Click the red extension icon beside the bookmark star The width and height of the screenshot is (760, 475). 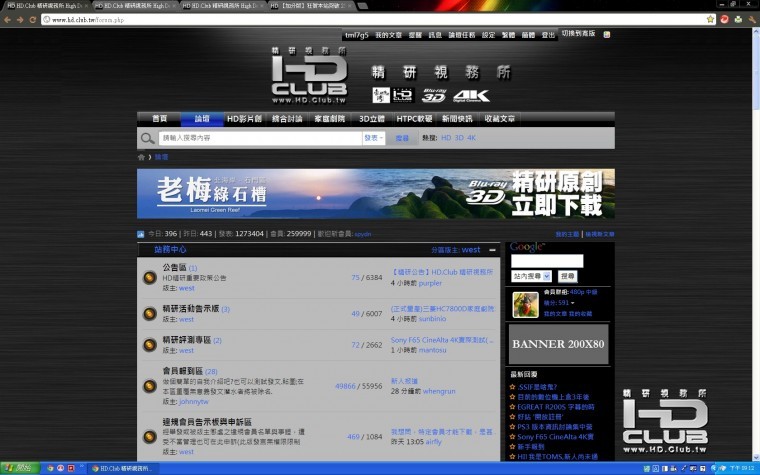click(725, 19)
